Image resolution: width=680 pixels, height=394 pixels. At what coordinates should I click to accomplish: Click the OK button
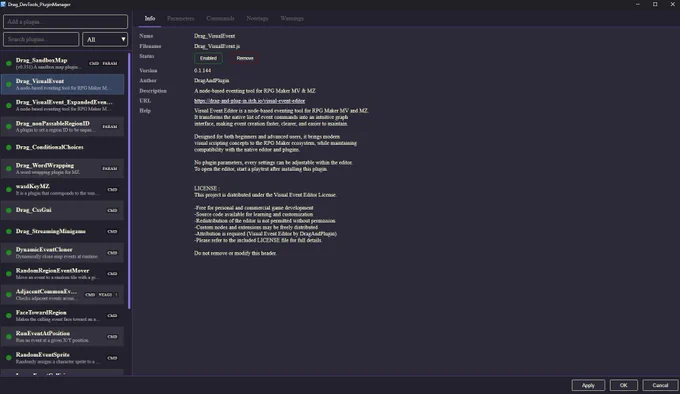[624, 385]
